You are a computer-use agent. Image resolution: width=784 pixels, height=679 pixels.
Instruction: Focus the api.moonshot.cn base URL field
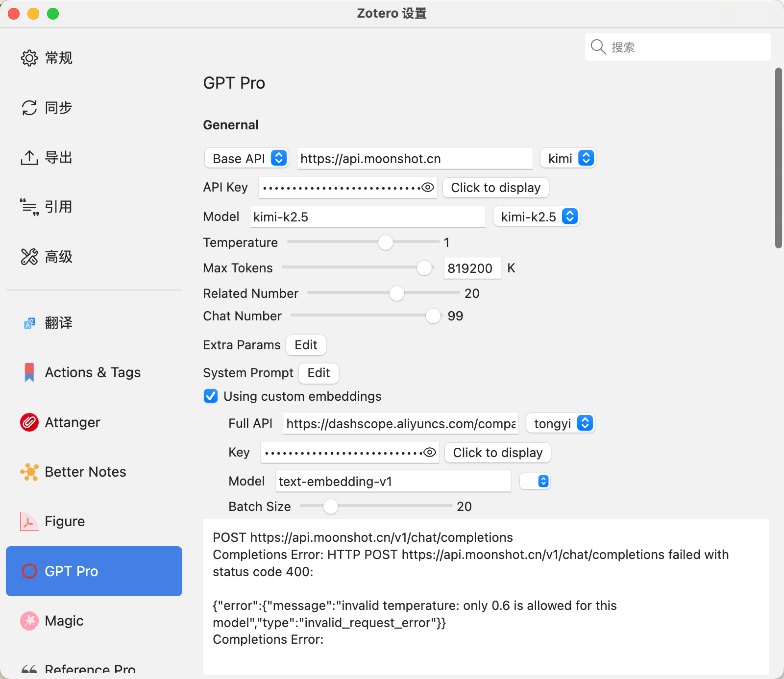[x=415, y=158]
